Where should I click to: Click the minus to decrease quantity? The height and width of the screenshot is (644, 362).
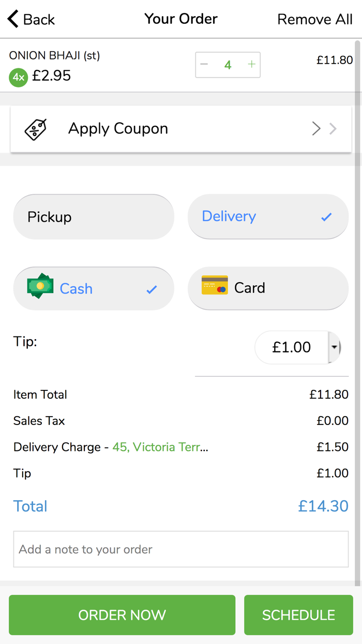point(204,64)
